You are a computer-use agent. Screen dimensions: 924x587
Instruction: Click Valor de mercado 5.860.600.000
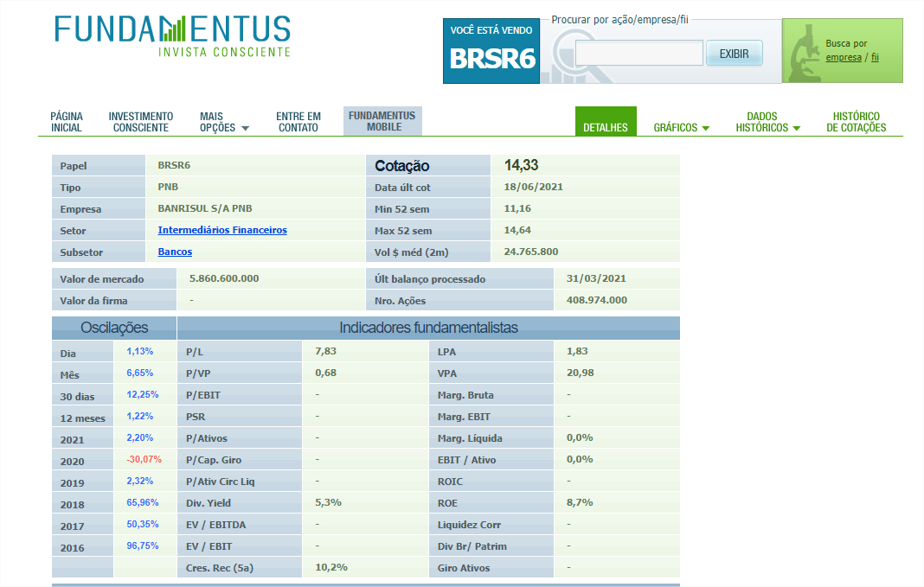(224, 278)
